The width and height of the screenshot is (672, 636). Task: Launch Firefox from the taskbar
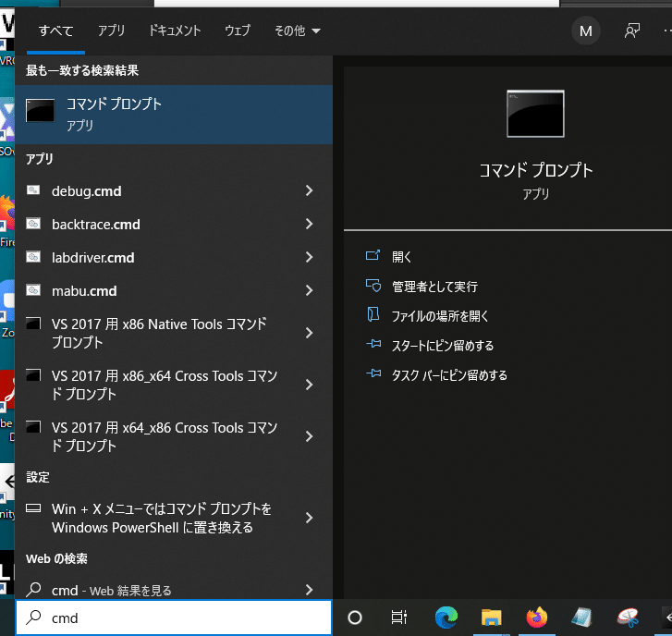click(537, 618)
